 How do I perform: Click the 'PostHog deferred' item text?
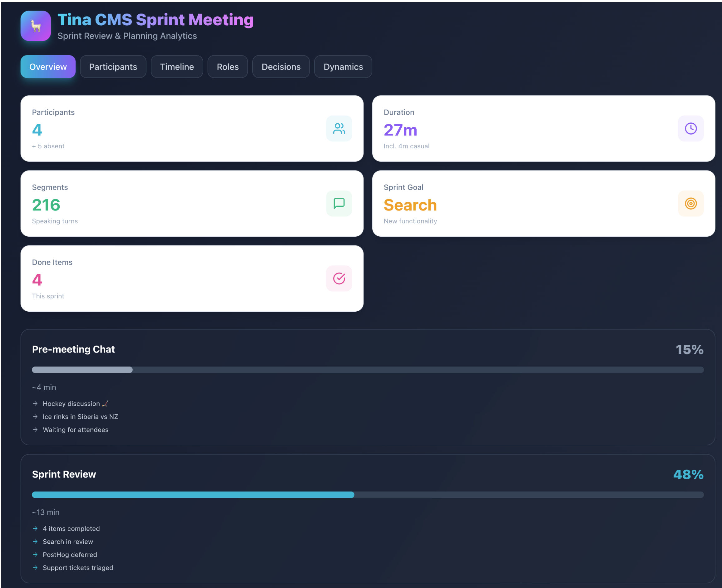pyautogui.click(x=70, y=555)
